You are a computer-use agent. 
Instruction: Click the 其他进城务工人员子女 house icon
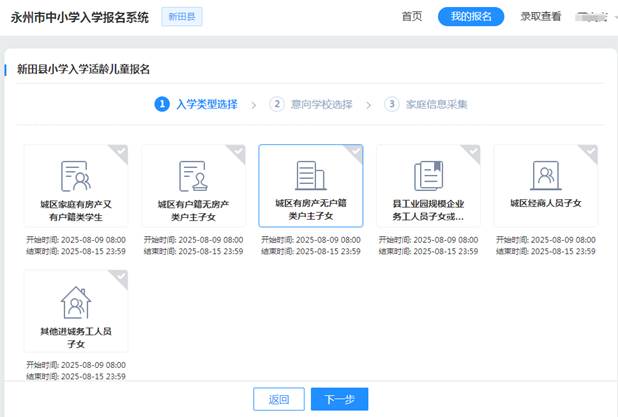point(76,301)
